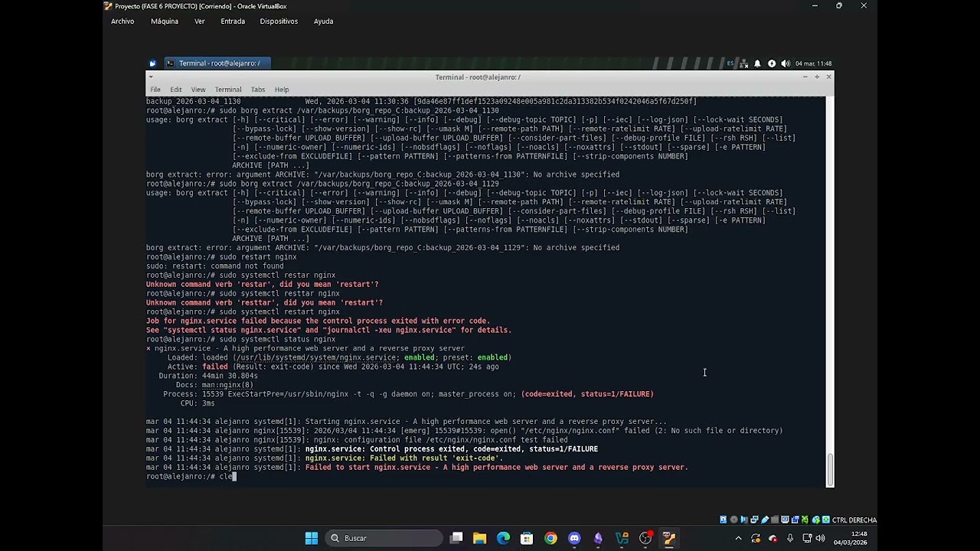Open VirtualBox Entrada menu
Viewport: 980px width, 551px height.
coord(233,21)
